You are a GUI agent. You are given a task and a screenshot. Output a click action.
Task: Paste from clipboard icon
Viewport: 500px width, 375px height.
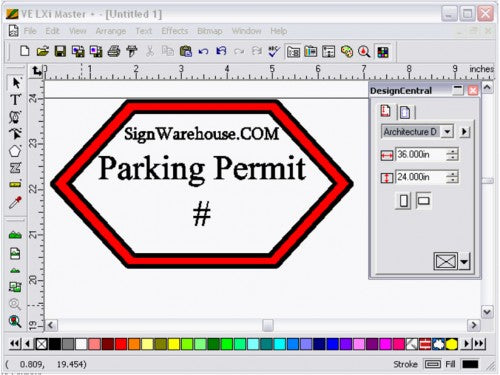186,51
